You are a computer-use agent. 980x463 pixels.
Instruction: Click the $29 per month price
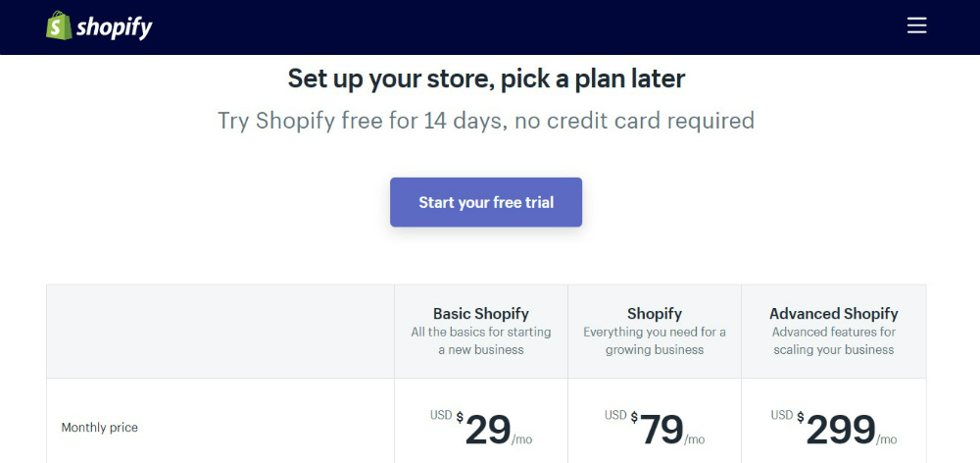(488, 430)
